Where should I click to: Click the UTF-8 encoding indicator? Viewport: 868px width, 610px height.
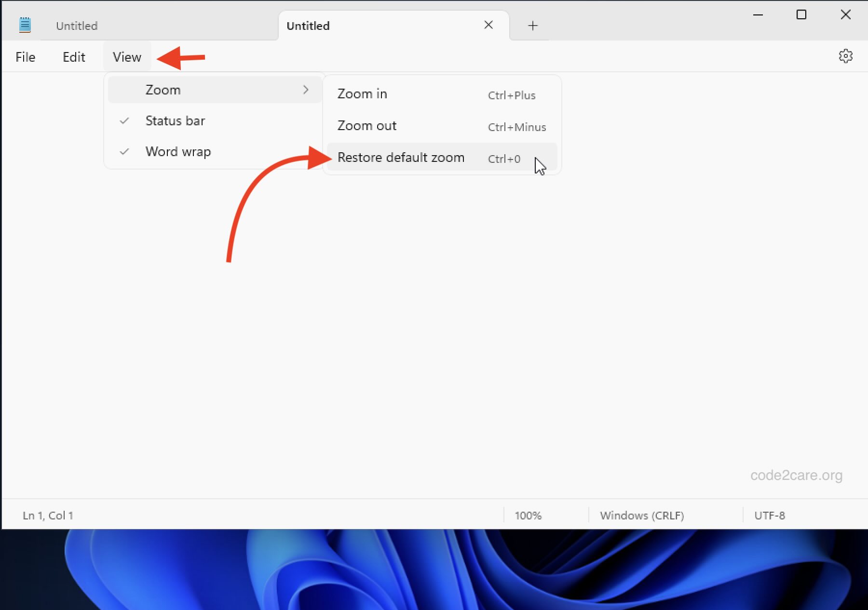pyautogui.click(x=770, y=515)
